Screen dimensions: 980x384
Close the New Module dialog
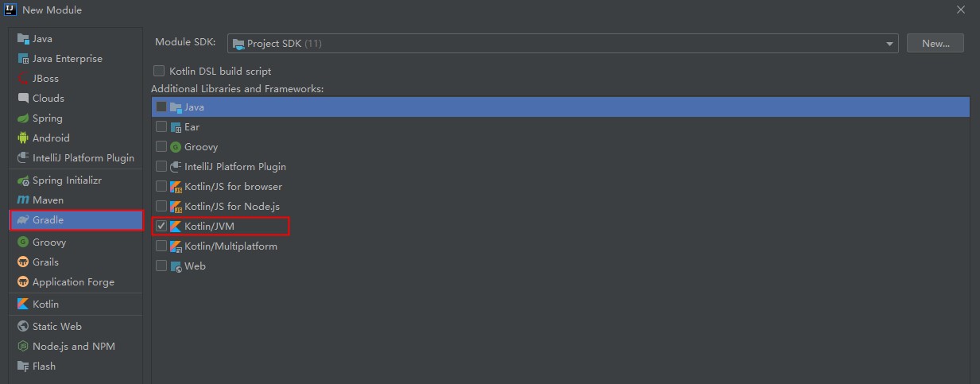963,9
